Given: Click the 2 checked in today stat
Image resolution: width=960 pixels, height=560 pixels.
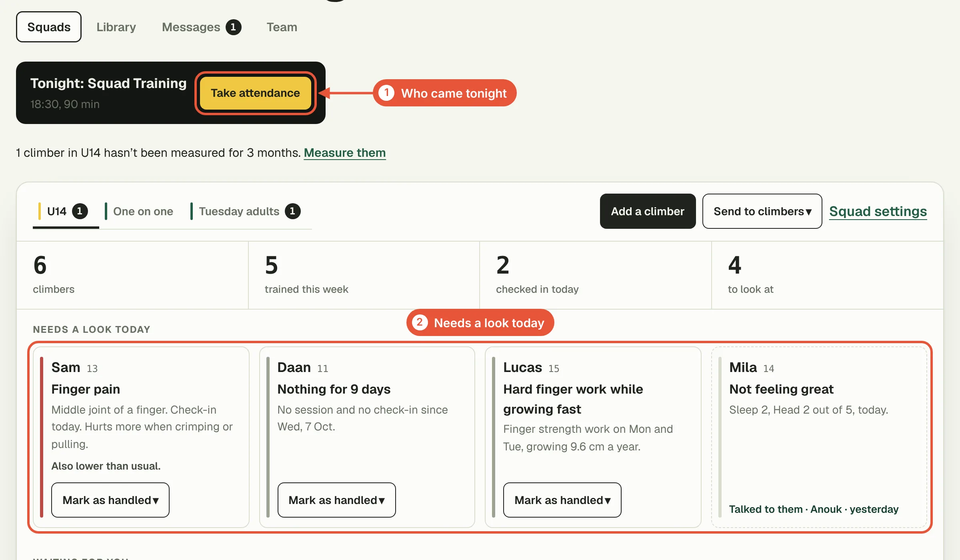Looking at the screenshot, I should pyautogui.click(x=596, y=275).
